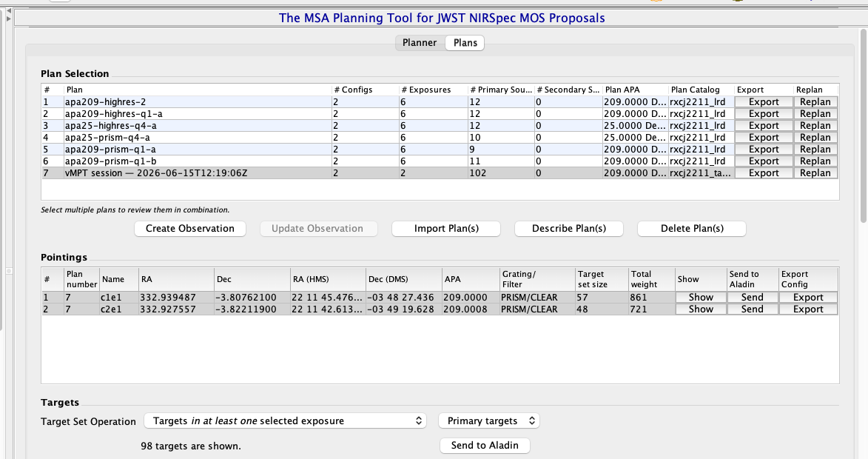Select plan row apa209-prism-q1-a
Viewport: 868px width, 459px height.
(440, 149)
